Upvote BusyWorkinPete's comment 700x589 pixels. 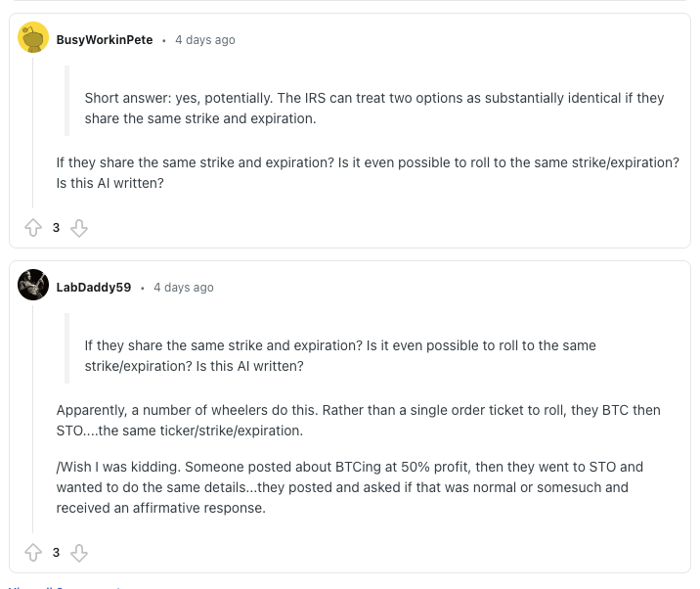click(33, 228)
